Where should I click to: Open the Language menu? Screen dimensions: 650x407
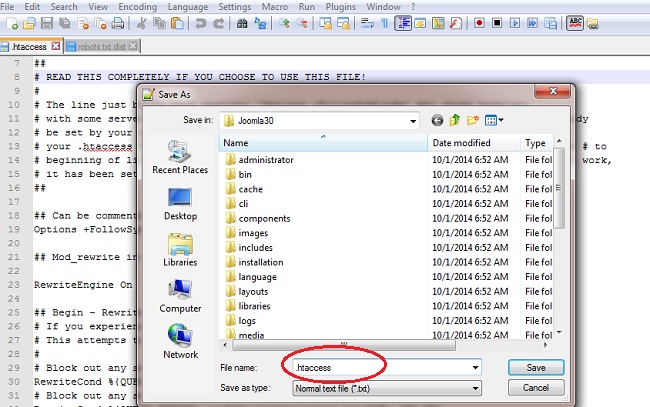188,7
